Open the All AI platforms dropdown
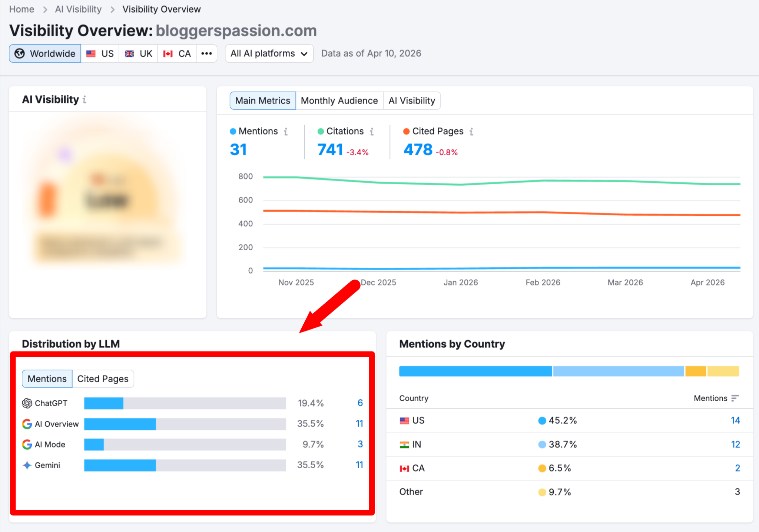This screenshot has height=532, width=759. 269,53
